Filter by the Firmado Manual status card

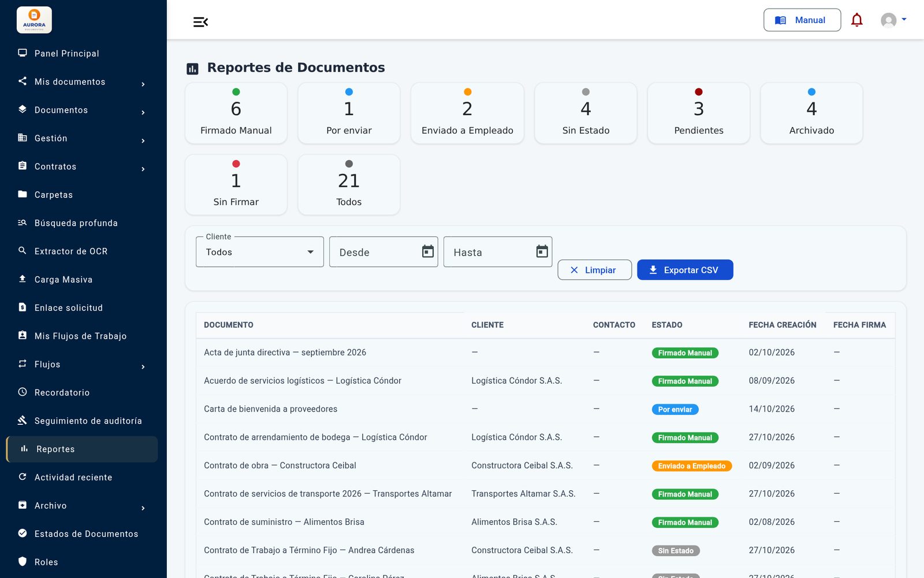[x=236, y=113]
